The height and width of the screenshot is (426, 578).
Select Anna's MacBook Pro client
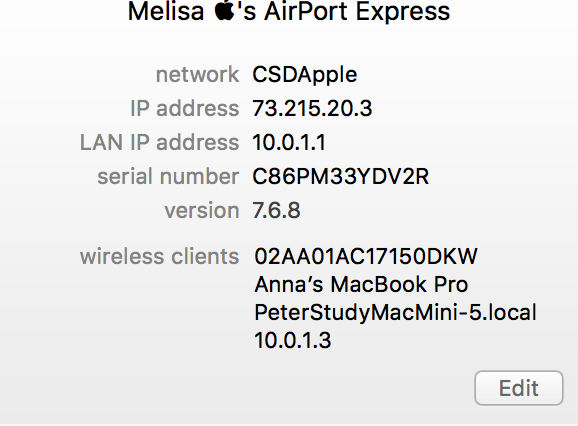pos(361,284)
